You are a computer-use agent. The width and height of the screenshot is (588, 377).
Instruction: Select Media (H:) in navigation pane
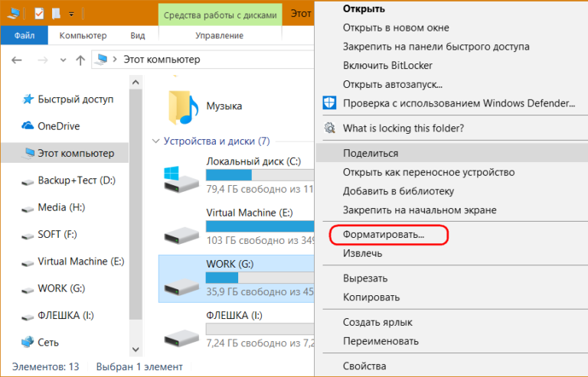(61, 207)
